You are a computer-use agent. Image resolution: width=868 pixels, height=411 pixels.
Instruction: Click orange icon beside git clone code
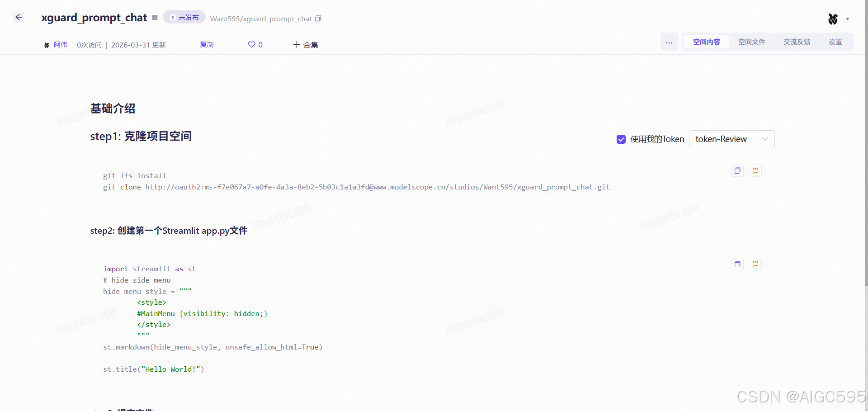755,170
